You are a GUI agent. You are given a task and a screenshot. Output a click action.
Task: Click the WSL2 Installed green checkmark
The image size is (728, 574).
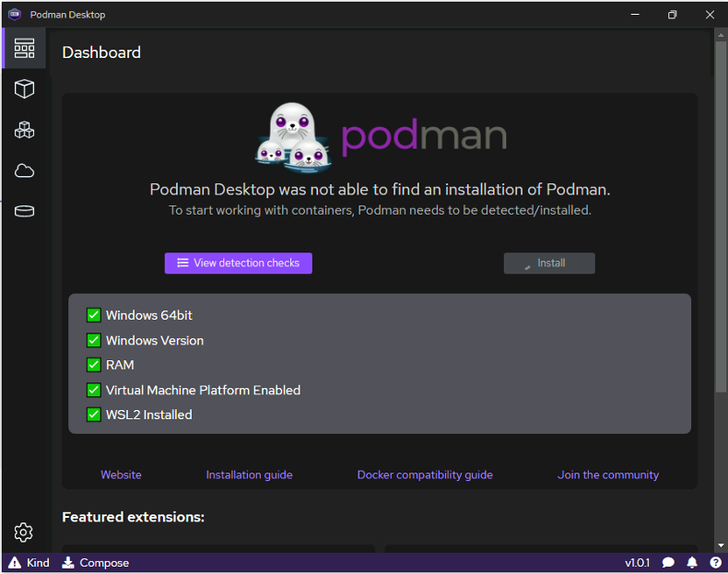pos(94,415)
